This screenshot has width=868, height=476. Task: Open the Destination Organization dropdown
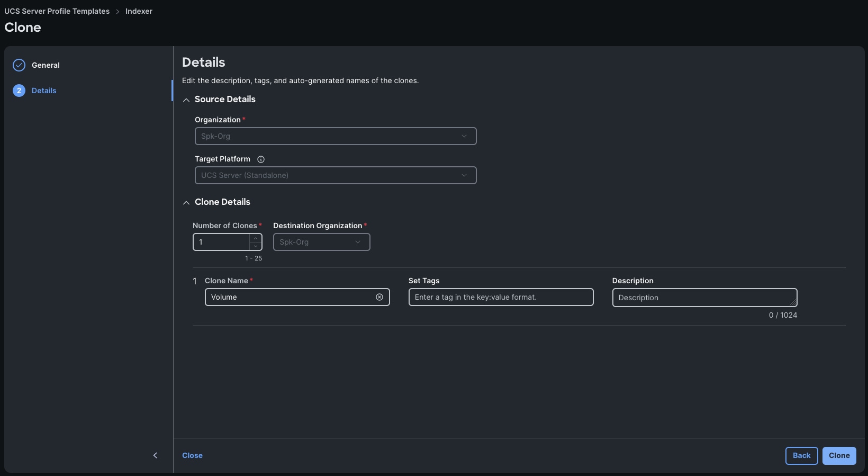[x=321, y=242]
